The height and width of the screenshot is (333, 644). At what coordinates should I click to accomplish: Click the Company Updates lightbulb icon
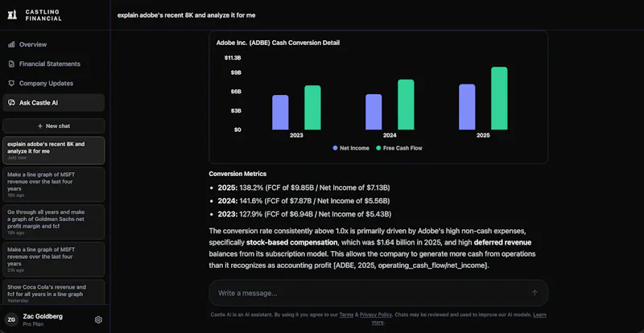tap(11, 83)
